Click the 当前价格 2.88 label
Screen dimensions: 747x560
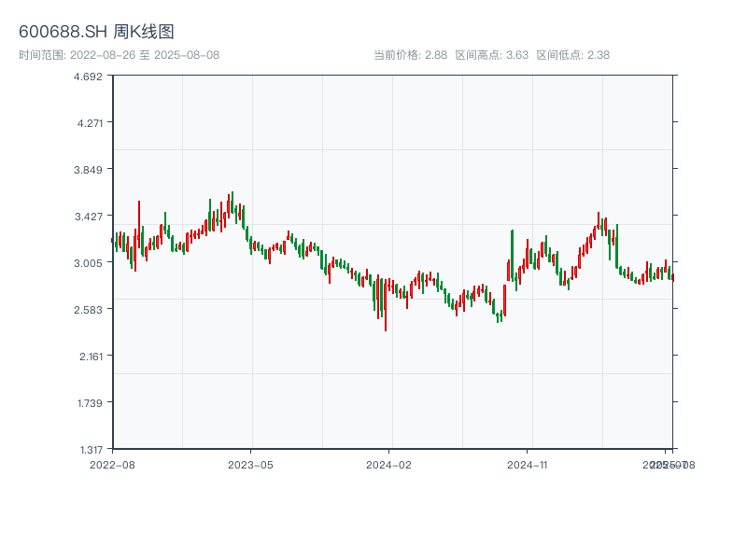coord(411,55)
